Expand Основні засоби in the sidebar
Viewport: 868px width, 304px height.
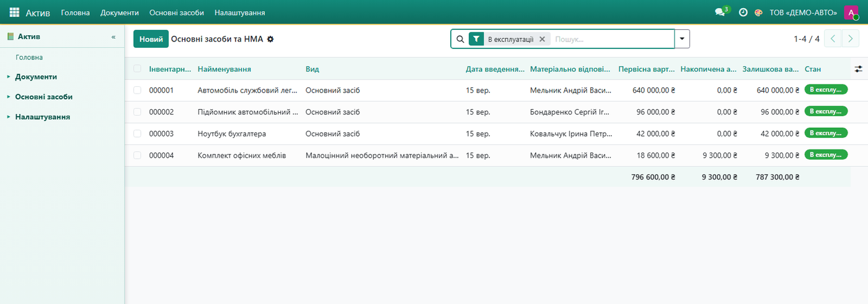click(44, 97)
